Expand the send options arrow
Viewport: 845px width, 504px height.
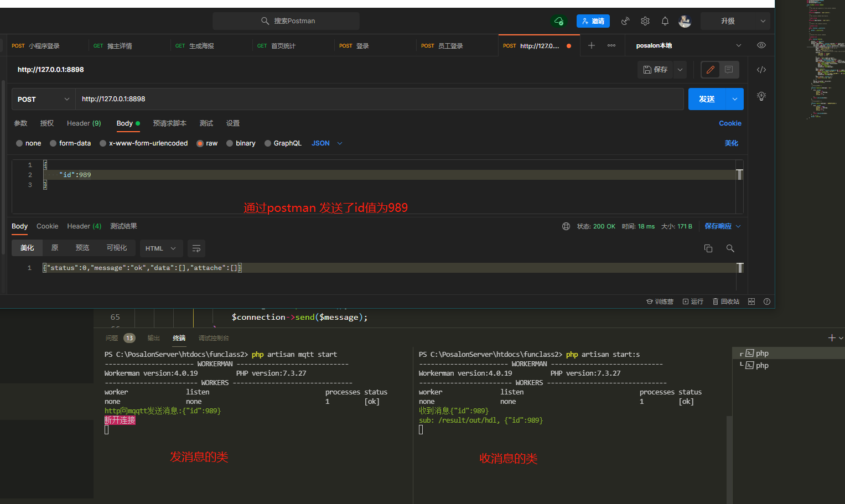735,99
